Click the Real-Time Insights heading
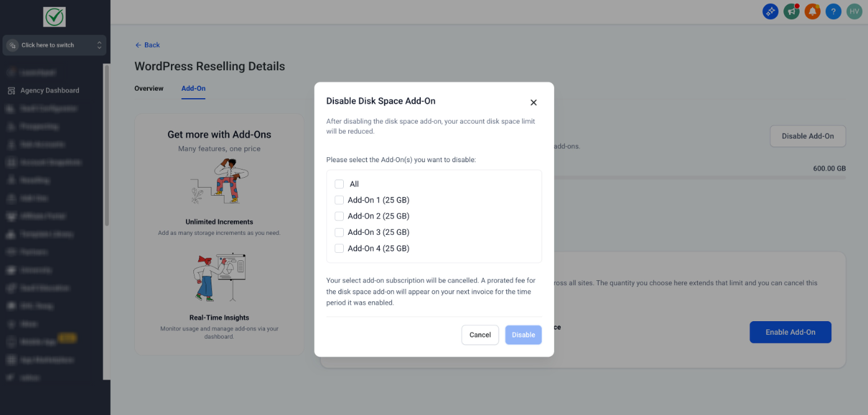This screenshot has width=868, height=415. pos(219,317)
